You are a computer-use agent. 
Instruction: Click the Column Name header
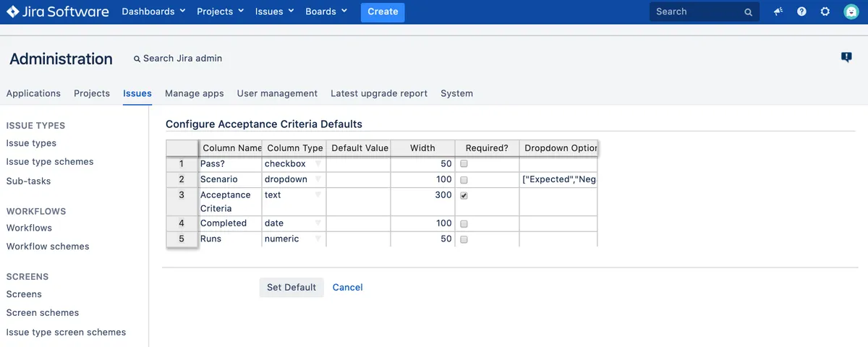tap(230, 148)
